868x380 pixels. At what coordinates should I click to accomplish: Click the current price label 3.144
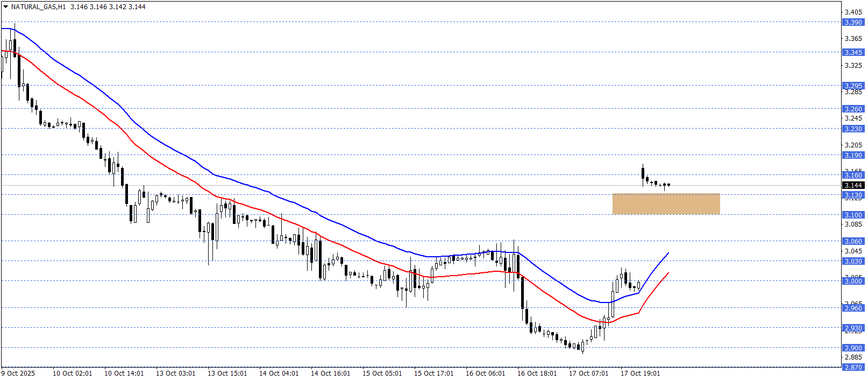click(853, 186)
